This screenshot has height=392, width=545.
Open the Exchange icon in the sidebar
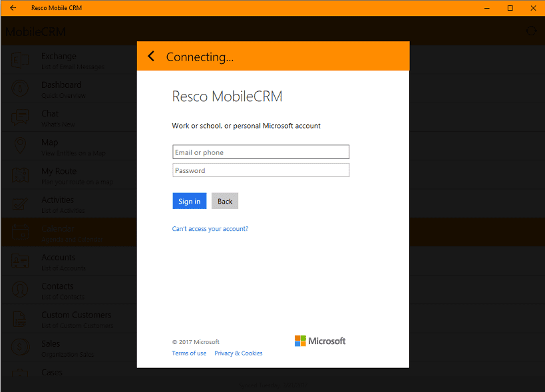[20, 60]
